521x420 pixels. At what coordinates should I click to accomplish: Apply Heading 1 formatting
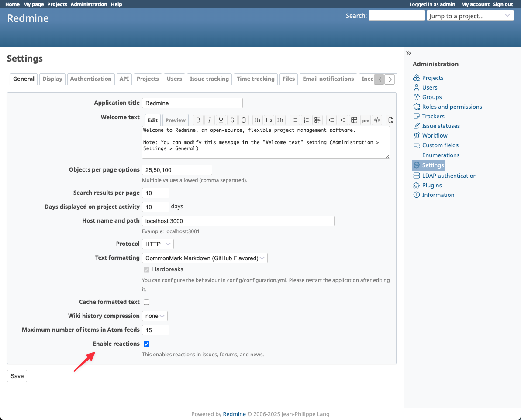(x=258, y=120)
